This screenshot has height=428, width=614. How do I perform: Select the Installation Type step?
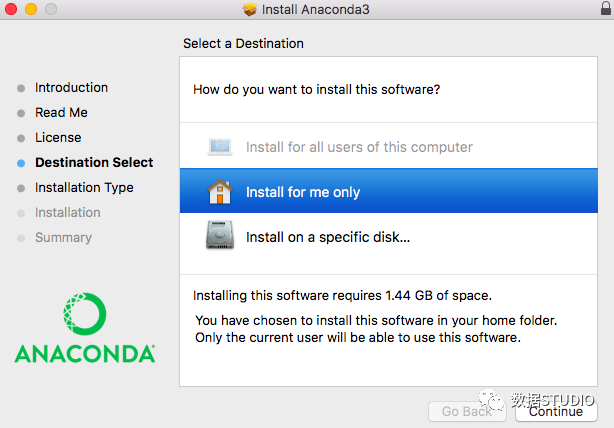click(84, 188)
